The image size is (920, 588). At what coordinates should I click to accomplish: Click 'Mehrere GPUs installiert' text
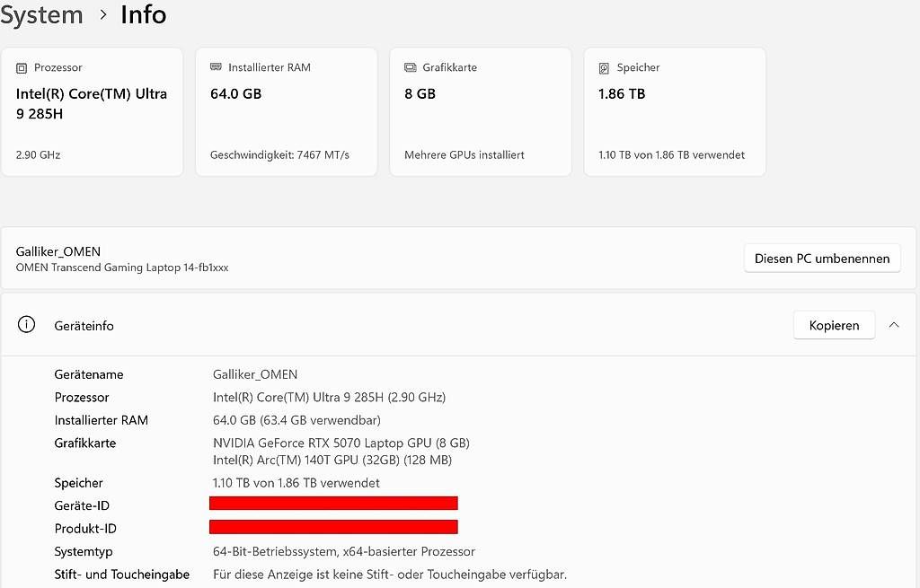coord(464,154)
